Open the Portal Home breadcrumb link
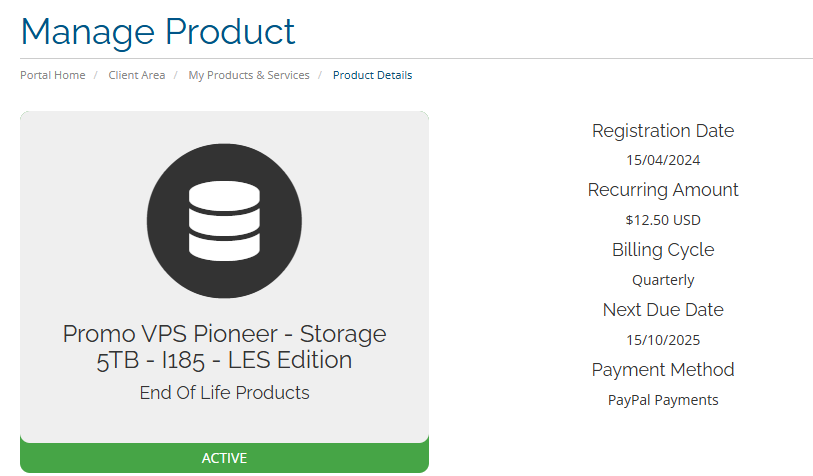Viewport: 813px width, 476px height. tap(53, 75)
